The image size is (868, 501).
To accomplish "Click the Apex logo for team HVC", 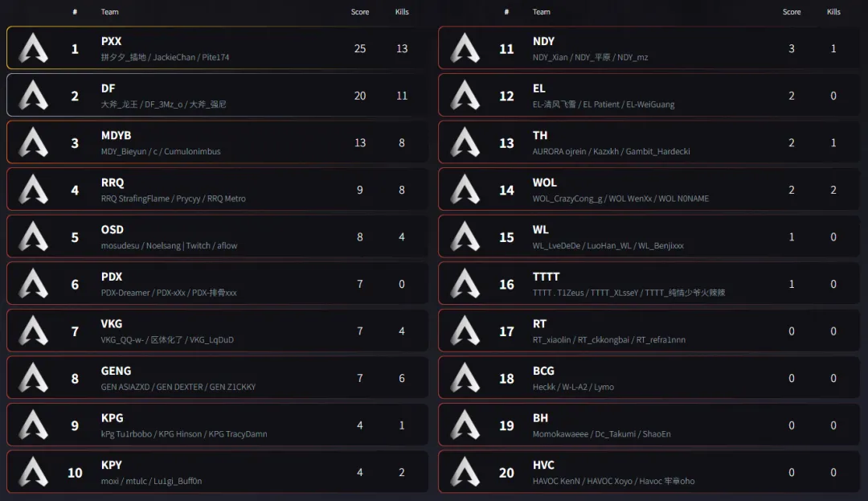I will click(x=465, y=472).
